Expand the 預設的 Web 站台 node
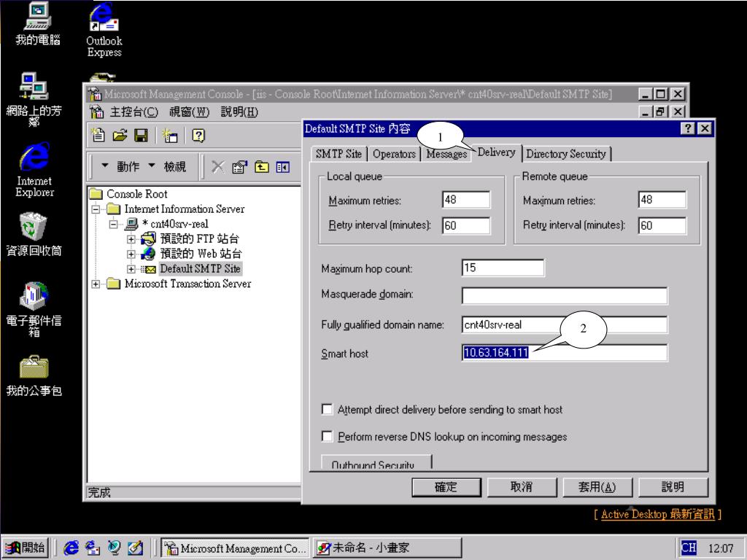Viewport: 747px width, 560px height. pyautogui.click(x=131, y=254)
